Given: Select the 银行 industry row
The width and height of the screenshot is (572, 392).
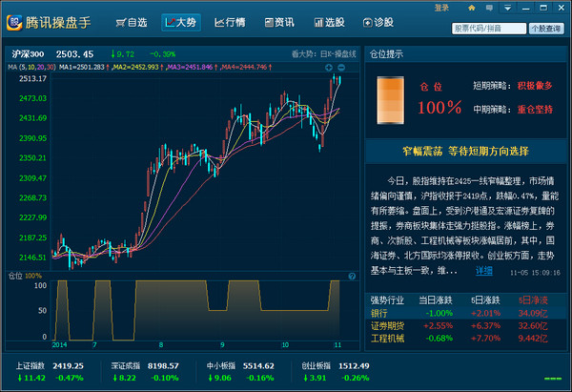Looking at the screenshot, I should (x=378, y=313).
